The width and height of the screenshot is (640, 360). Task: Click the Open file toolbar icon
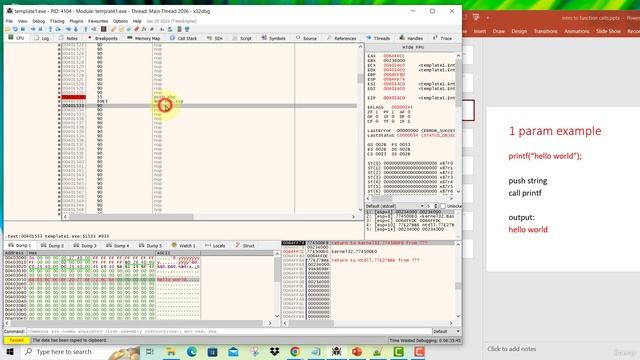coord(7,29)
